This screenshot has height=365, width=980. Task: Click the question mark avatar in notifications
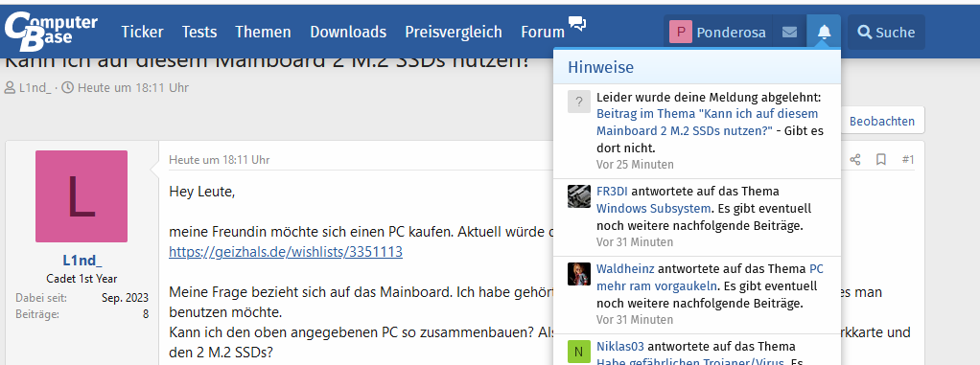click(579, 102)
